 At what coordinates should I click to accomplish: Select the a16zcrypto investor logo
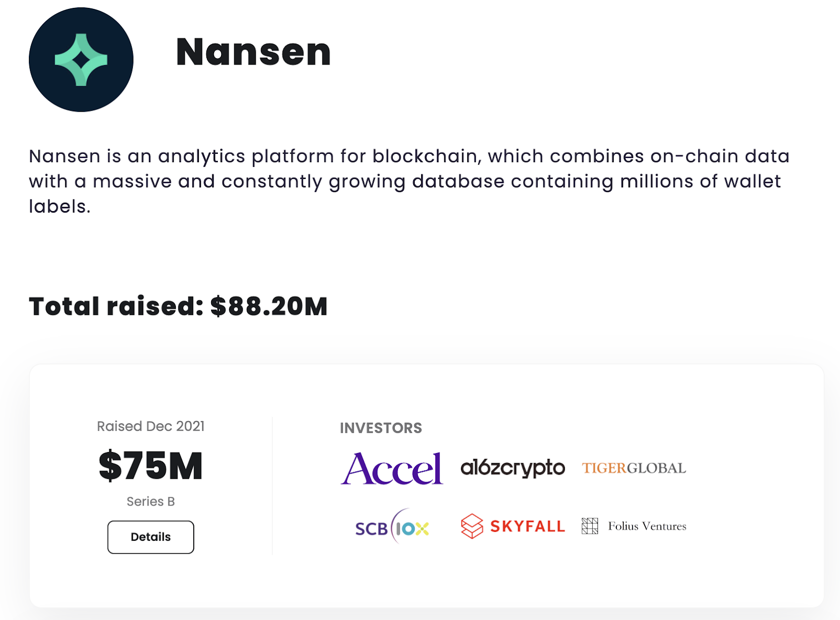tap(512, 468)
